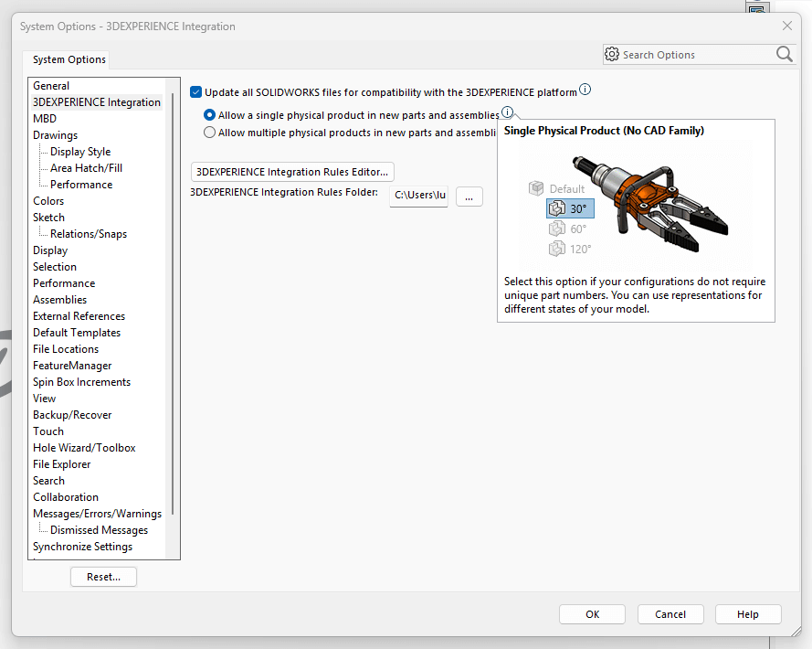
Task: Select Allow a single physical product option
Action: click(x=209, y=115)
